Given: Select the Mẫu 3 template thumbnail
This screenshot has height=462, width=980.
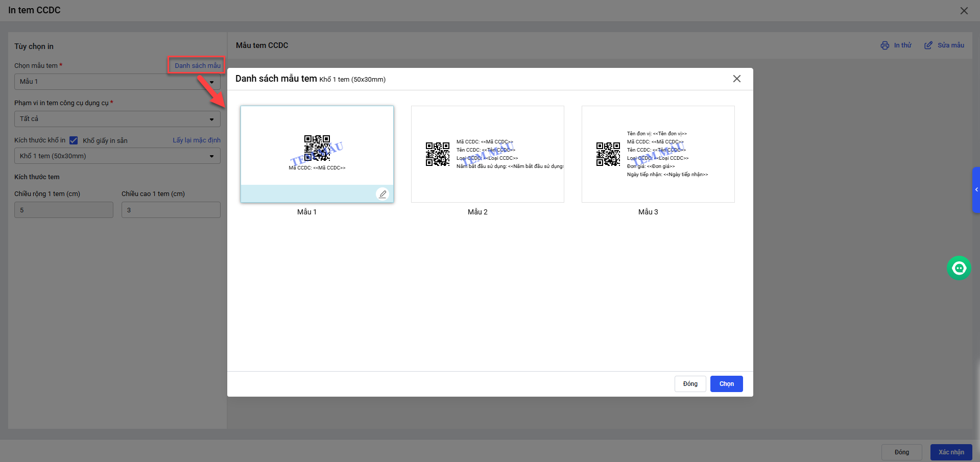Looking at the screenshot, I should click(x=658, y=154).
